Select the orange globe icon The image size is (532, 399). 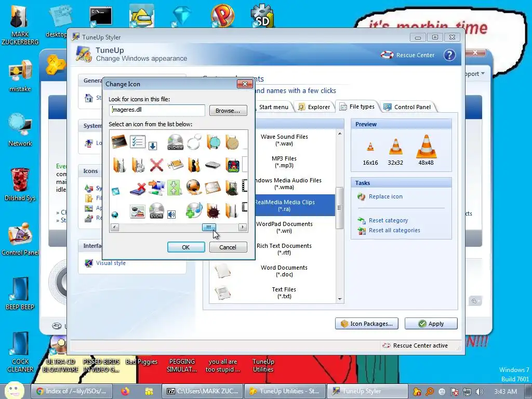click(x=194, y=188)
